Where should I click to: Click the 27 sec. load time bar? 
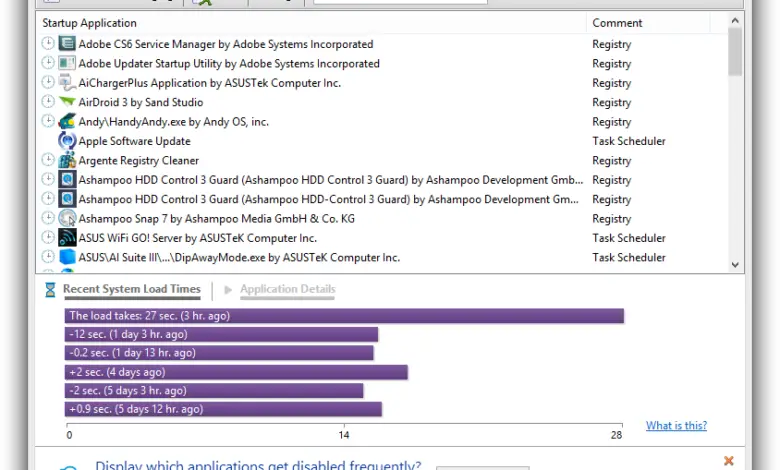[x=344, y=316]
